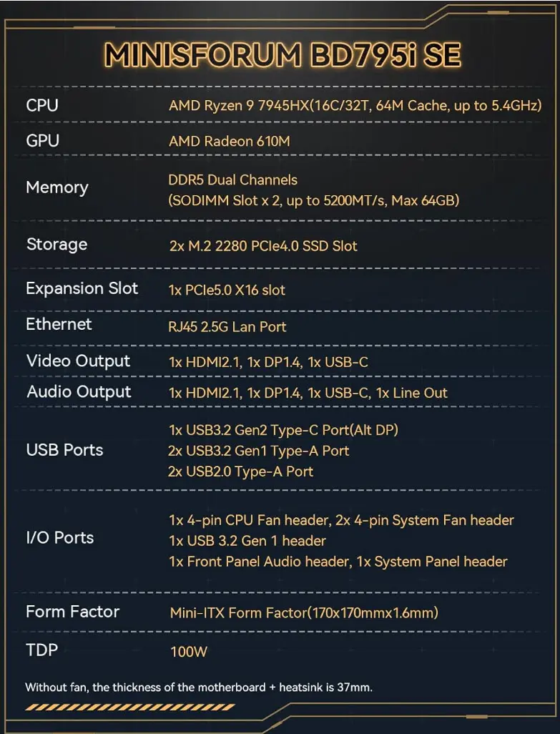The height and width of the screenshot is (734, 560).
Task: Click the USB Ports label
Action: pos(64,450)
